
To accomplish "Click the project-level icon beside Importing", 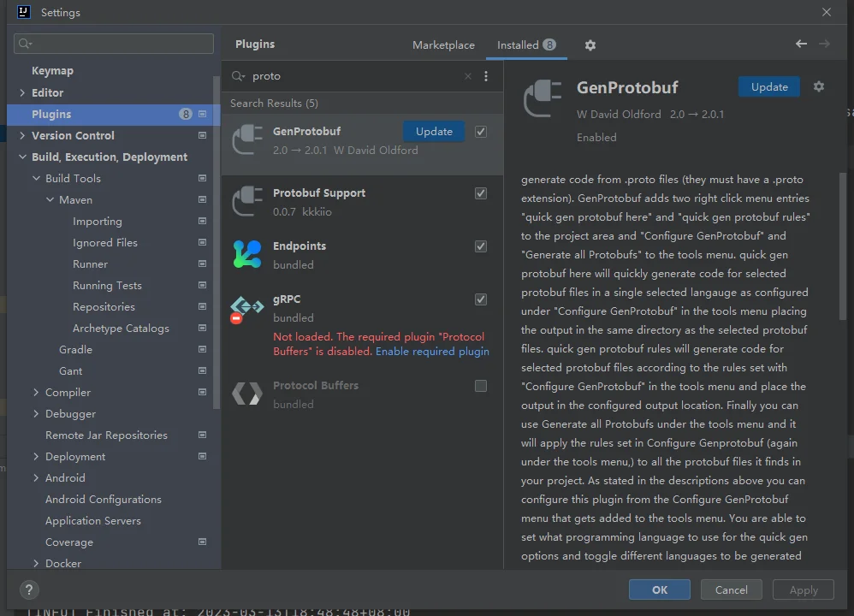I will coord(202,221).
